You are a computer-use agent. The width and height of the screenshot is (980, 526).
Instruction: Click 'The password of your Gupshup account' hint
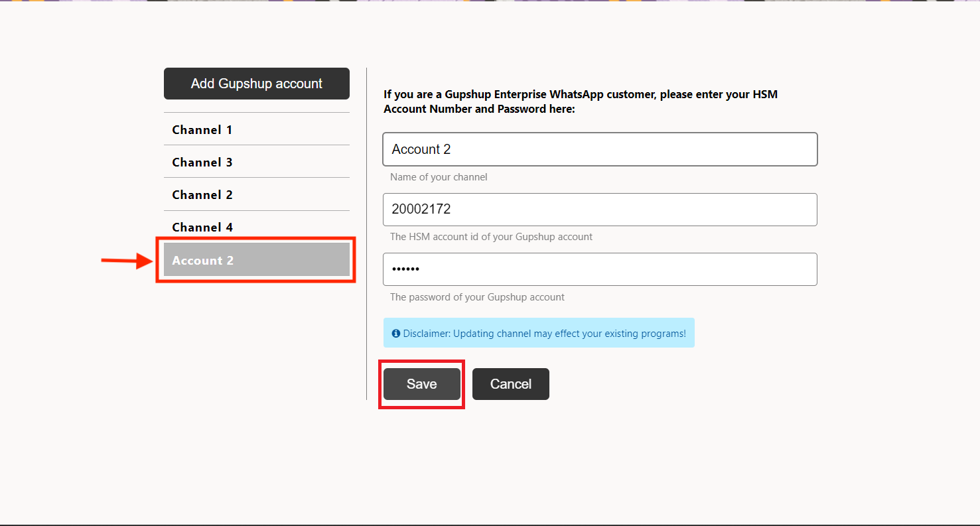point(477,297)
